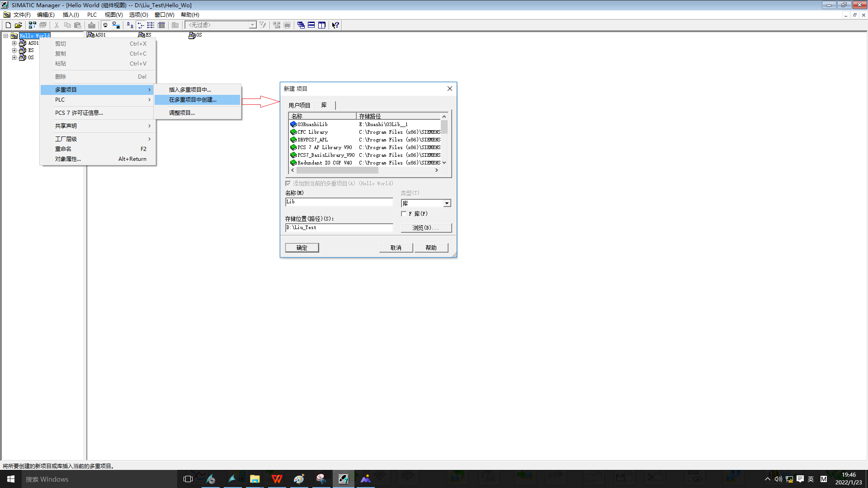Click the 确定 button in dialog
This screenshot has width=868, height=488.
tap(302, 248)
